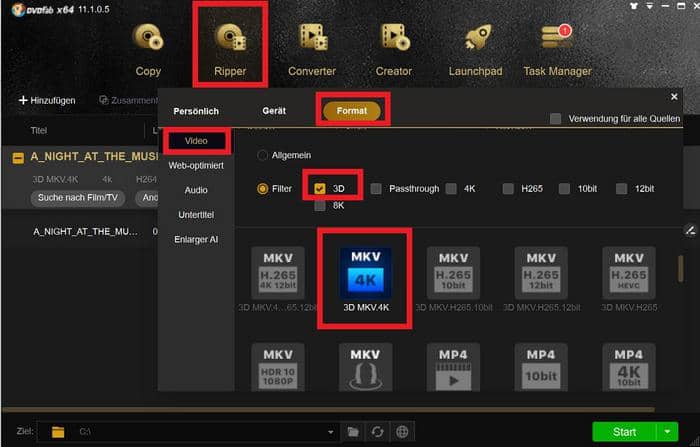The image size is (700, 447).
Task: Click the Zusammenfügen button
Action: (129, 100)
